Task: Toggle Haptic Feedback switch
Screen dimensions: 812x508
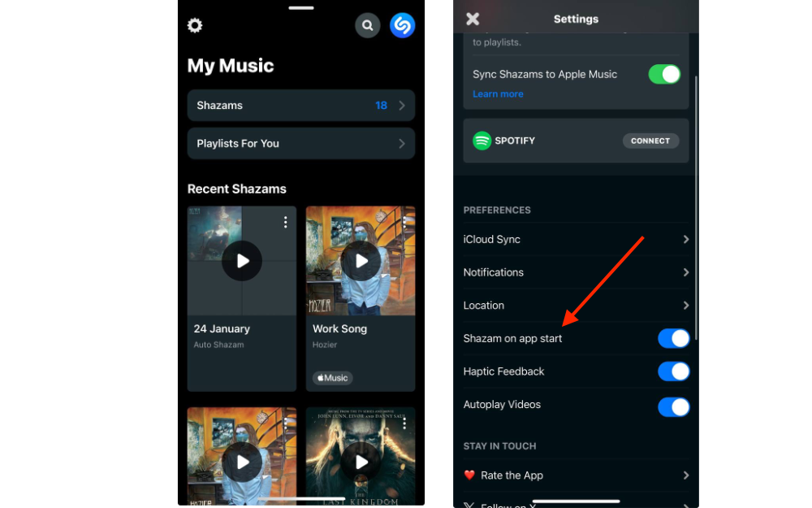Action: click(x=674, y=371)
